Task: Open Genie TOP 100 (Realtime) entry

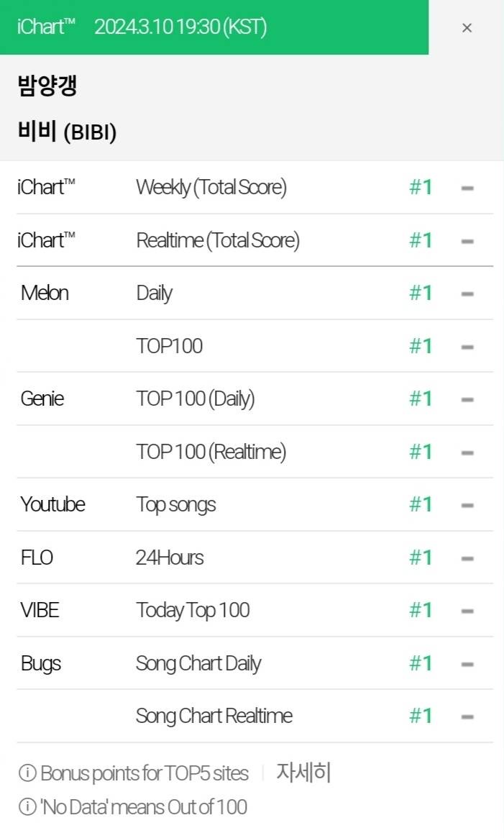Action: tap(255, 452)
